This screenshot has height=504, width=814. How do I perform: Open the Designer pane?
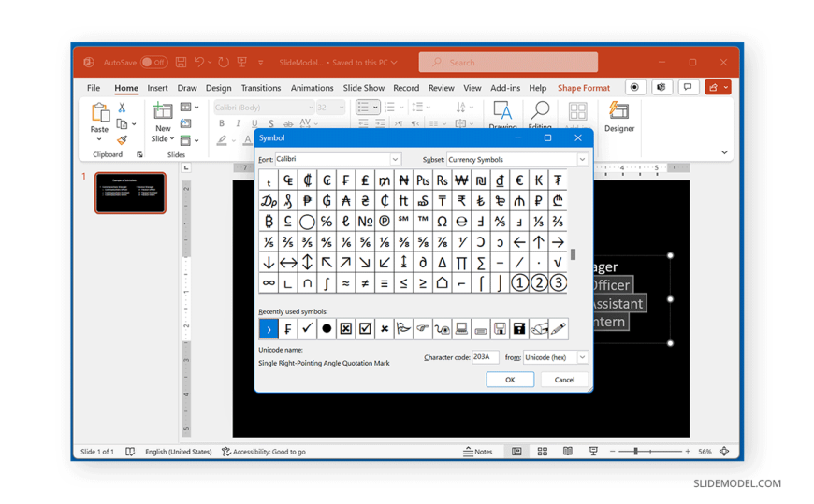tap(618, 117)
